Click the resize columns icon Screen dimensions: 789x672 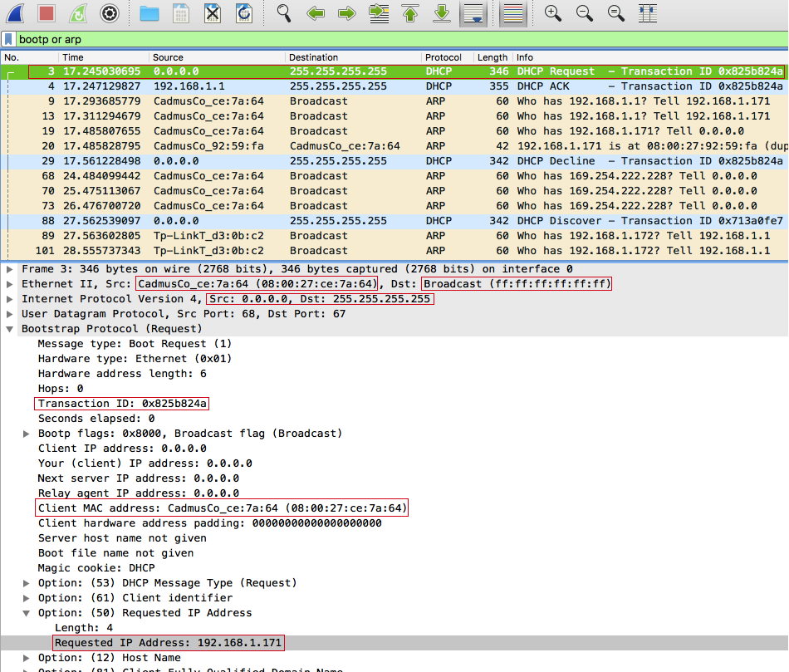(x=648, y=13)
